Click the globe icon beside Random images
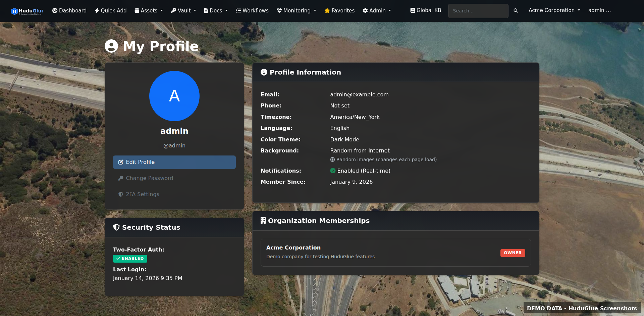644x316 pixels. click(332, 160)
